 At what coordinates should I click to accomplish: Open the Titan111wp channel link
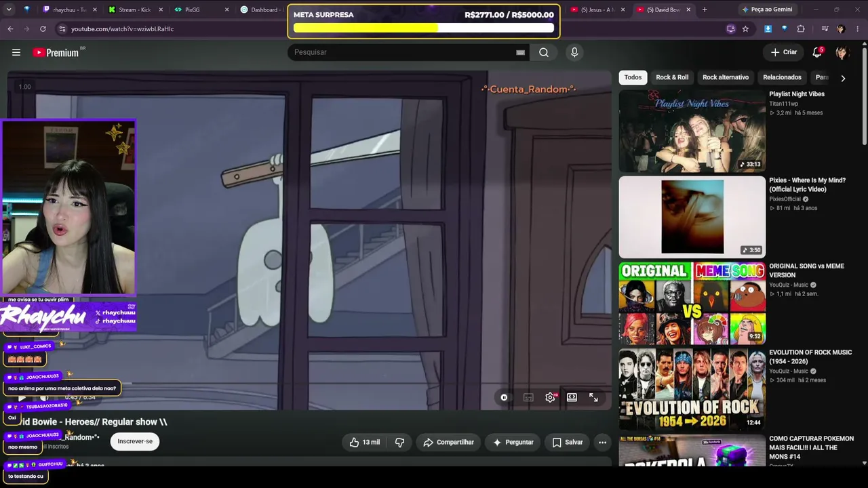tap(783, 104)
